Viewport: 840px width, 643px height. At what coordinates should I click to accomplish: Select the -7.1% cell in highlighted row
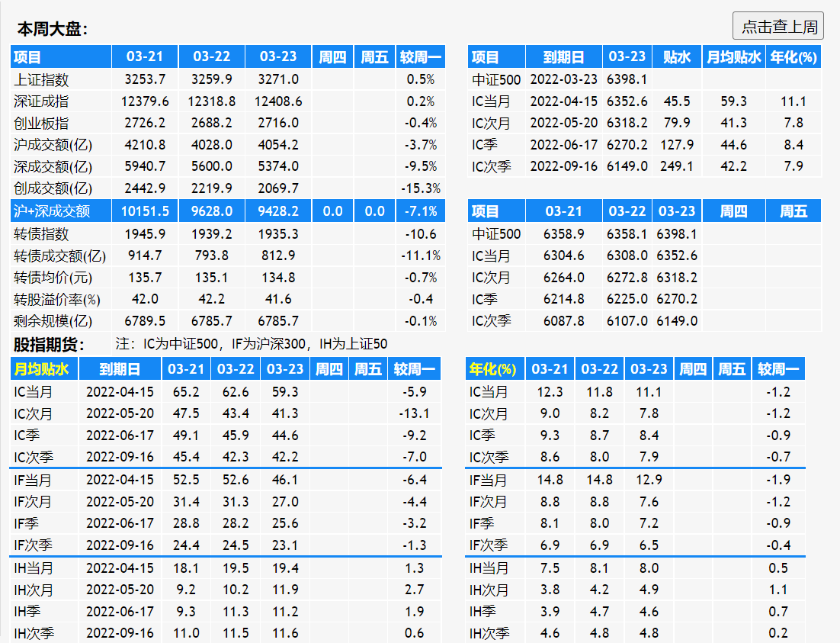[421, 211]
